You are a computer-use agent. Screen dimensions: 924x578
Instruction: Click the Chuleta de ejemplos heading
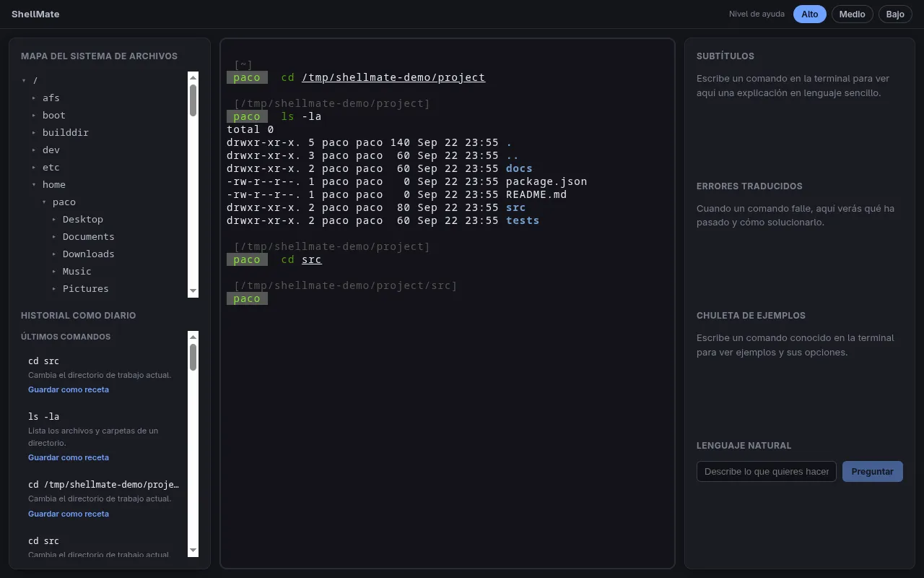tap(751, 316)
